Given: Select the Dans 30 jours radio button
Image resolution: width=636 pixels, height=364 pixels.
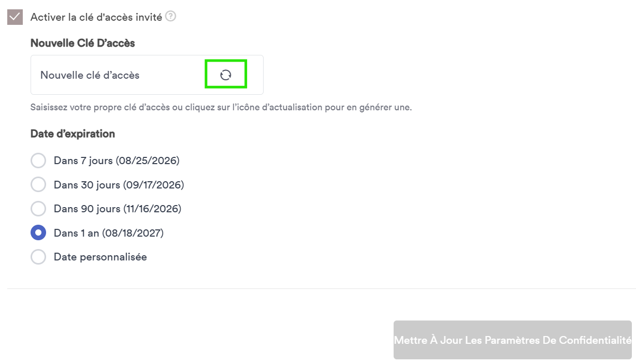Looking at the screenshot, I should coord(38,184).
